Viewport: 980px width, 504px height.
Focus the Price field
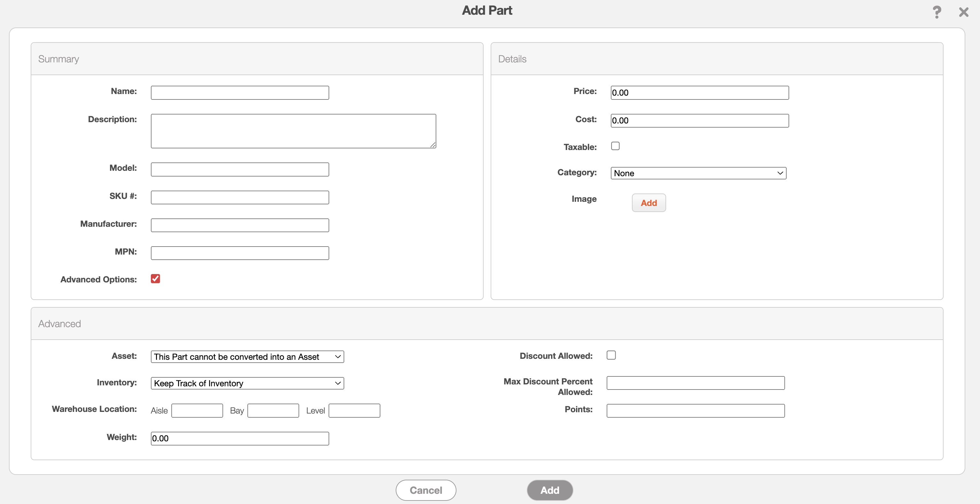pyautogui.click(x=699, y=92)
